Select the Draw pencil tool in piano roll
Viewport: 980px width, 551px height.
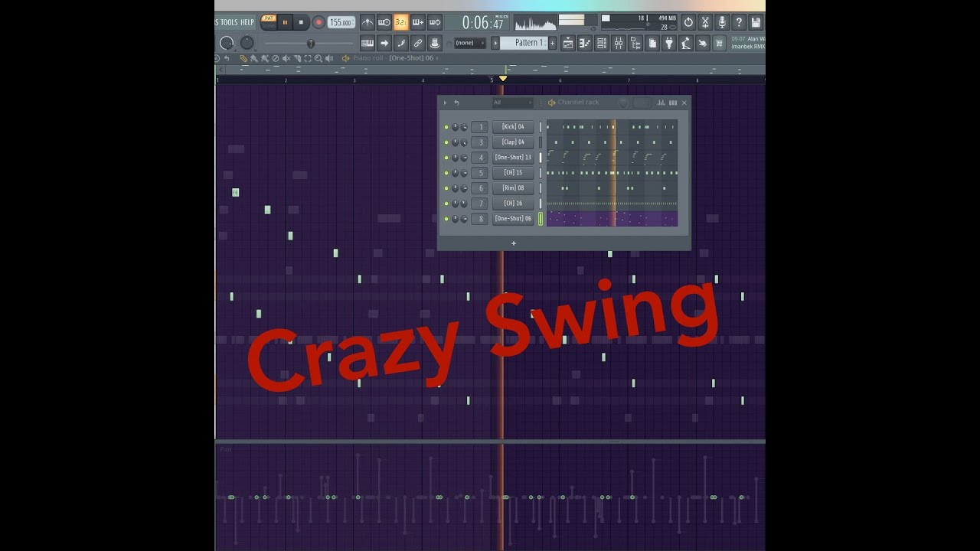pos(243,58)
